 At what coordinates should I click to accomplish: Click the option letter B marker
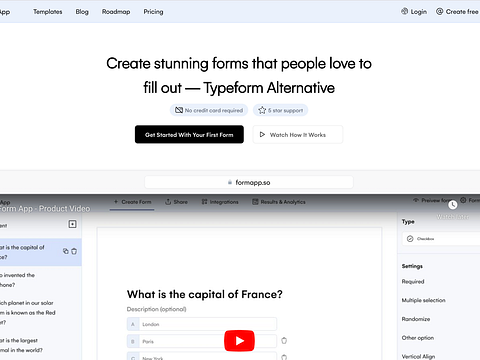pyautogui.click(x=133, y=341)
